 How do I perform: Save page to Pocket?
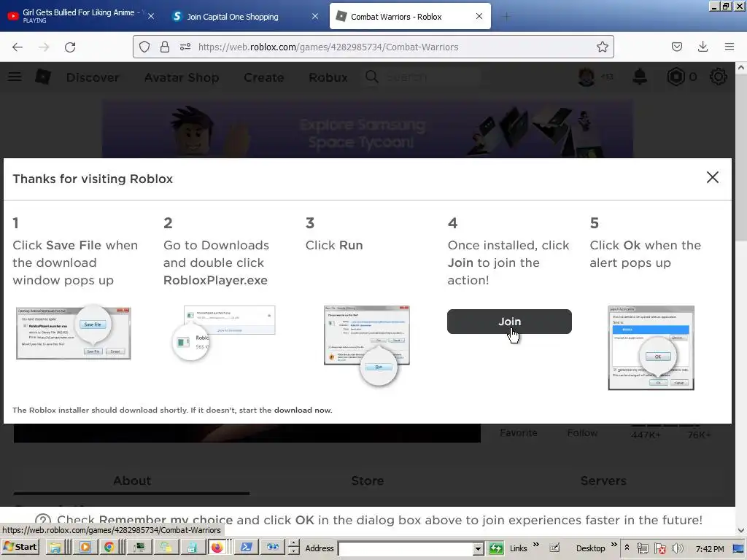(x=677, y=47)
